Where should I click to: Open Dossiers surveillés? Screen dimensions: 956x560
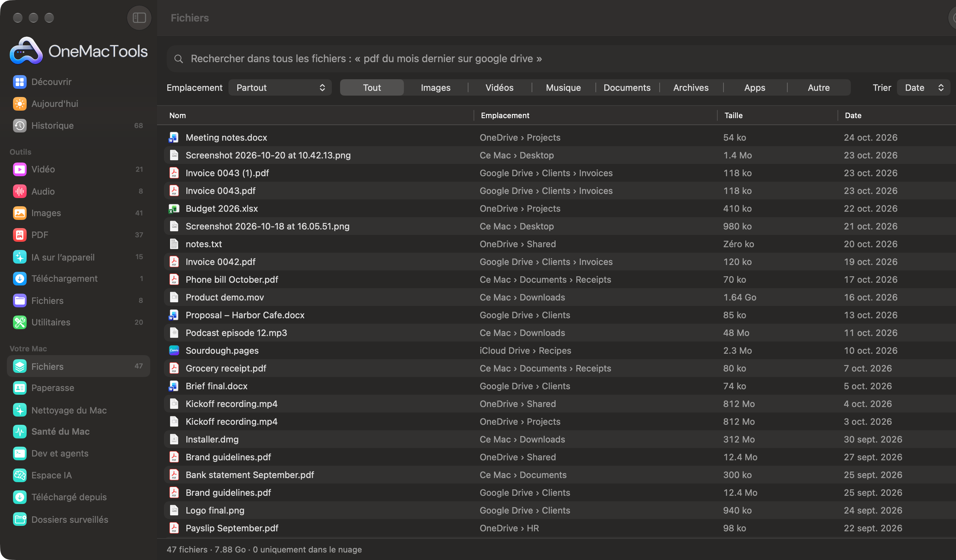click(78, 519)
